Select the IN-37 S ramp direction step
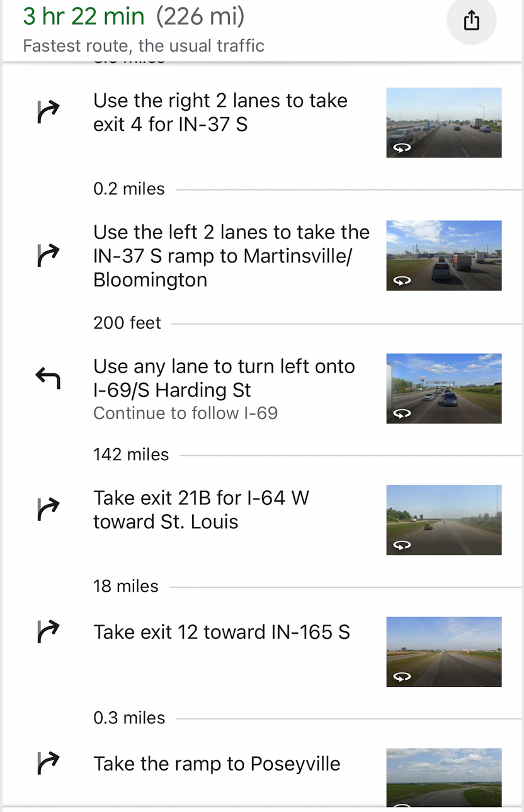The image size is (524, 812). pos(231,256)
